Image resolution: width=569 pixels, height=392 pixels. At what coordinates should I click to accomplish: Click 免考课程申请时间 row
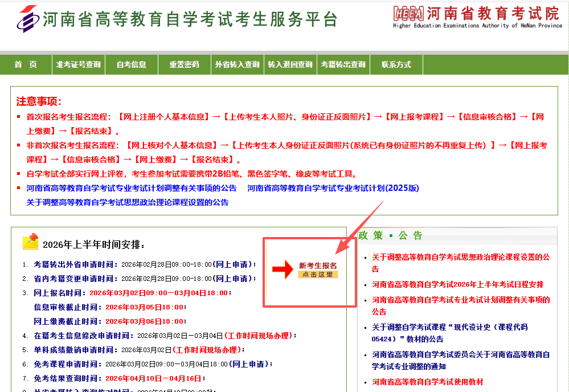click(x=153, y=364)
